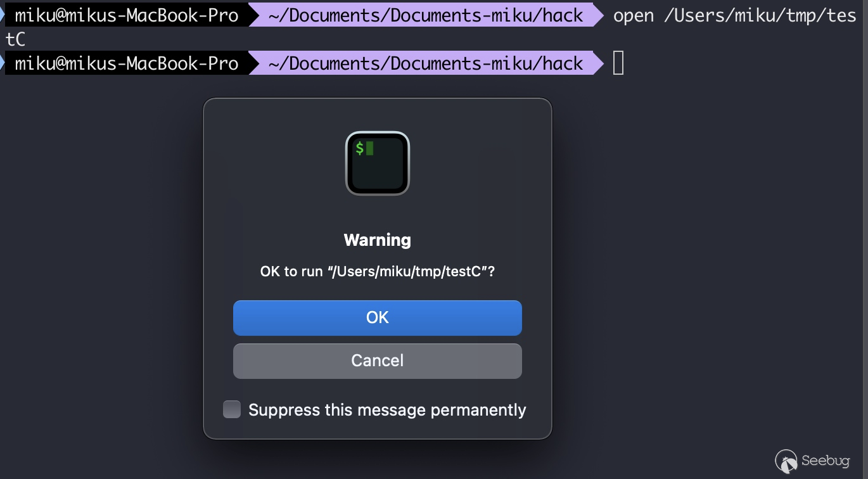Click the OK to run /Users/miku/tmp/testC message
868x479 pixels.
click(x=378, y=271)
